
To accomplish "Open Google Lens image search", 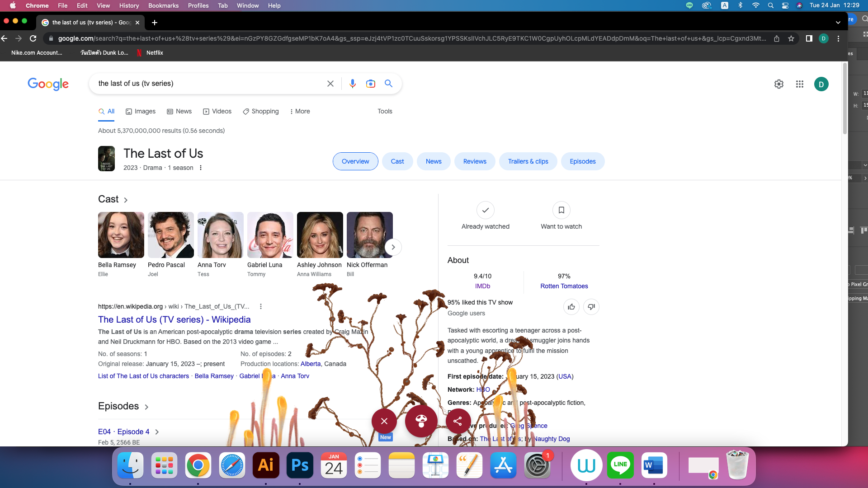I will tap(371, 84).
